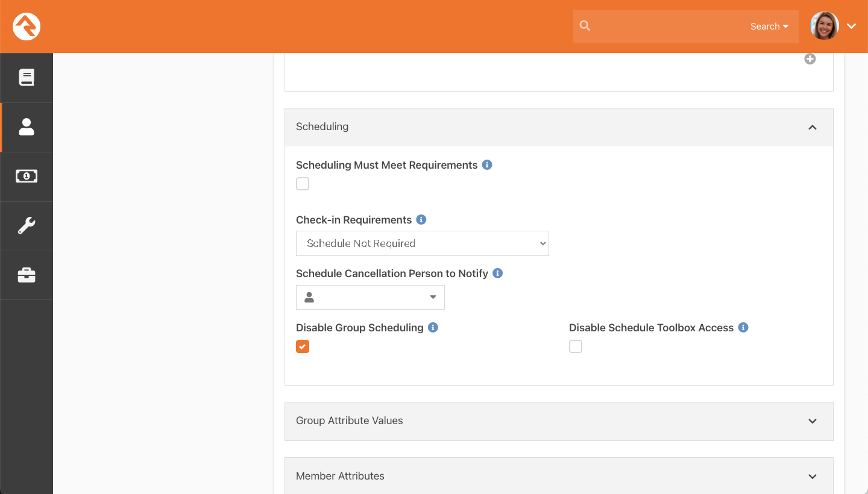
Task: Collapse the Scheduling section
Action: point(813,127)
